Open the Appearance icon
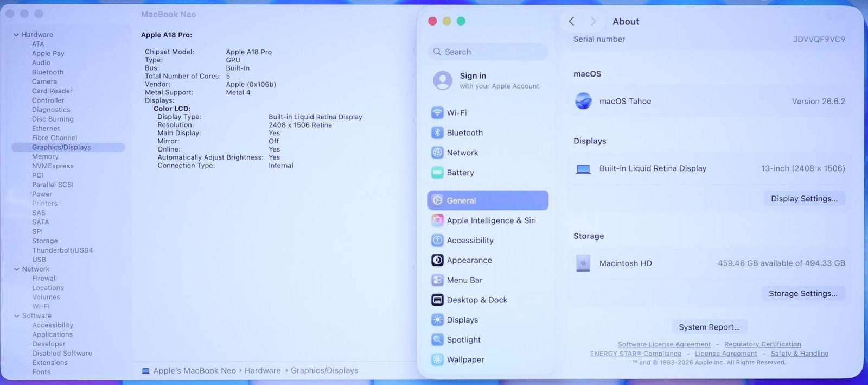 click(x=437, y=260)
